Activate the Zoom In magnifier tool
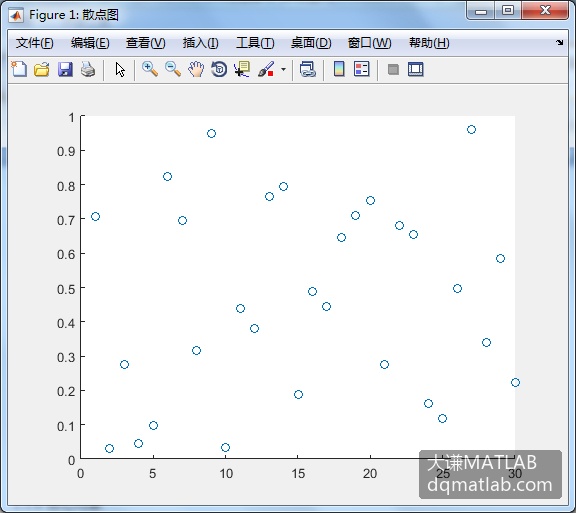Image resolution: width=576 pixels, height=513 pixels. (x=150, y=69)
